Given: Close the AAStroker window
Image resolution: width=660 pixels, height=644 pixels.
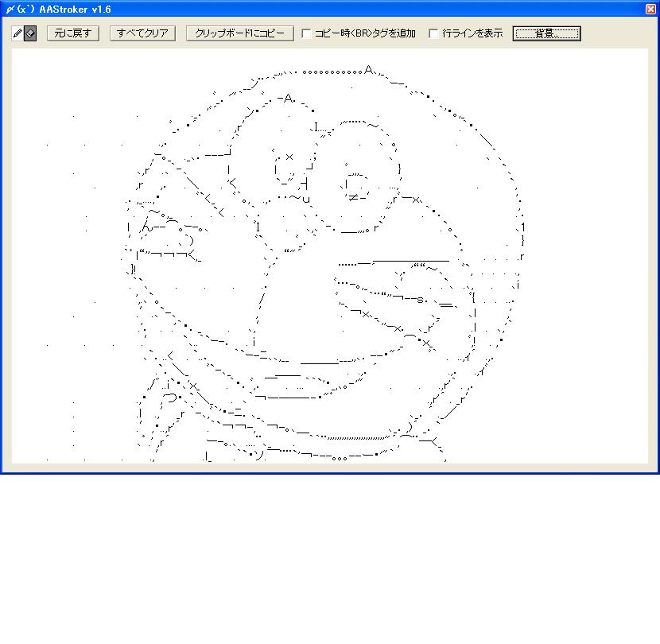Looking at the screenshot, I should click(x=650, y=9).
